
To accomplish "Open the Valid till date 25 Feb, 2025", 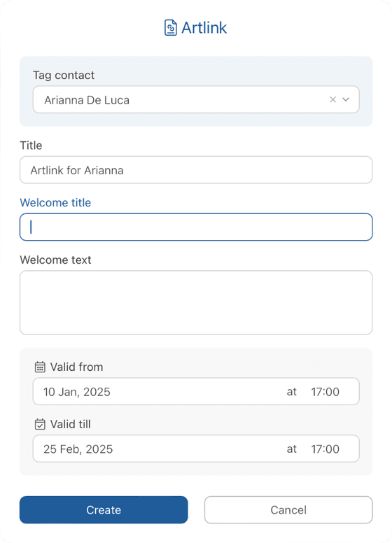I will [x=78, y=449].
